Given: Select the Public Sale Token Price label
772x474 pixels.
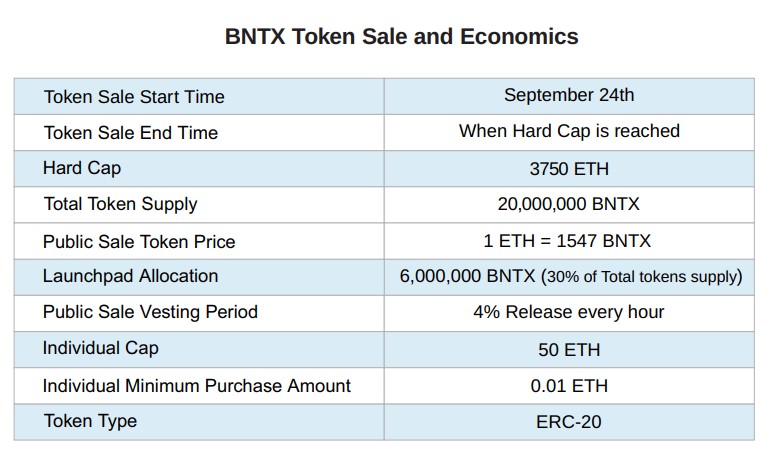Looking at the screenshot, I should click(x=139, y=242).
